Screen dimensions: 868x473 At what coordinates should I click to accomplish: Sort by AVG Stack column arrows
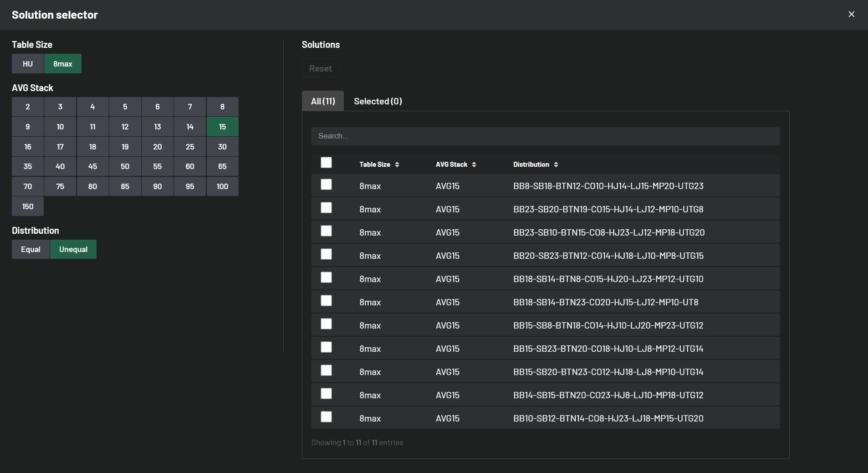pyautogui.click(x=474, y=165)
